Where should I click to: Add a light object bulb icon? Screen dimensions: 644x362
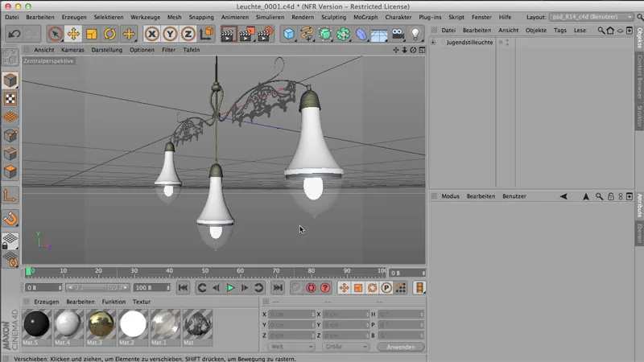pos(415,34)
